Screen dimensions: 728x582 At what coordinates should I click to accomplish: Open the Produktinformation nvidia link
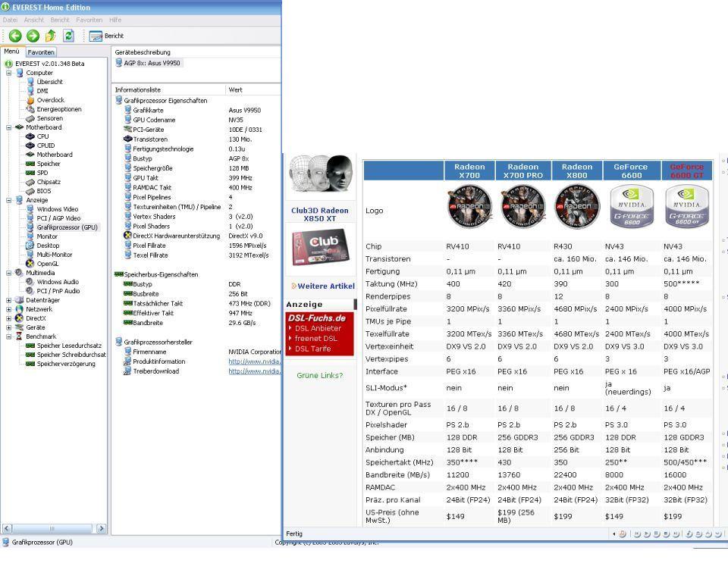click(254, 361)
